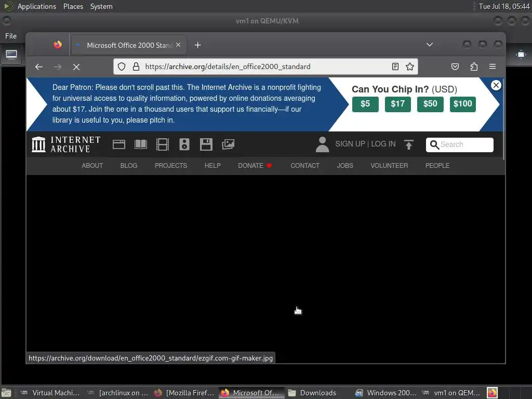Dismiss the donation banner with the X circle
The image size is (532, 399).
point(496,85)
